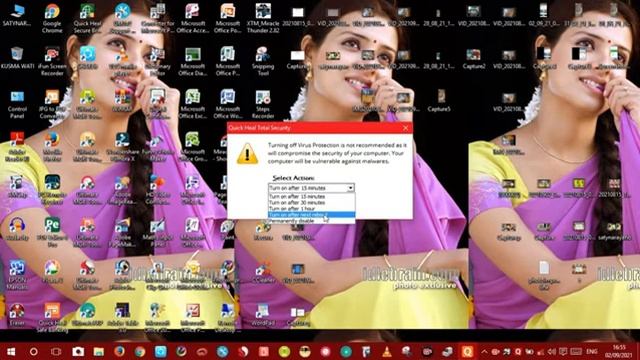Open Microsoft Office Word shortcut
Viewport: 640px width, 360px height.
tap(228, 104)
